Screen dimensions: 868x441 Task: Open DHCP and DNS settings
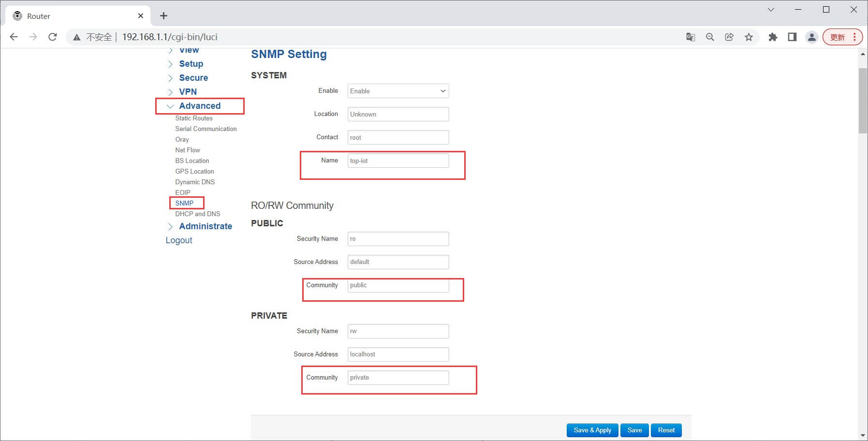click(198, 214)
